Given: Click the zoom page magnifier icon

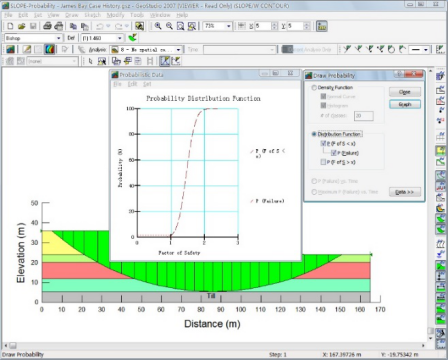Looking at the screenshot, I should pyautogui.click(x=180, y=26).
